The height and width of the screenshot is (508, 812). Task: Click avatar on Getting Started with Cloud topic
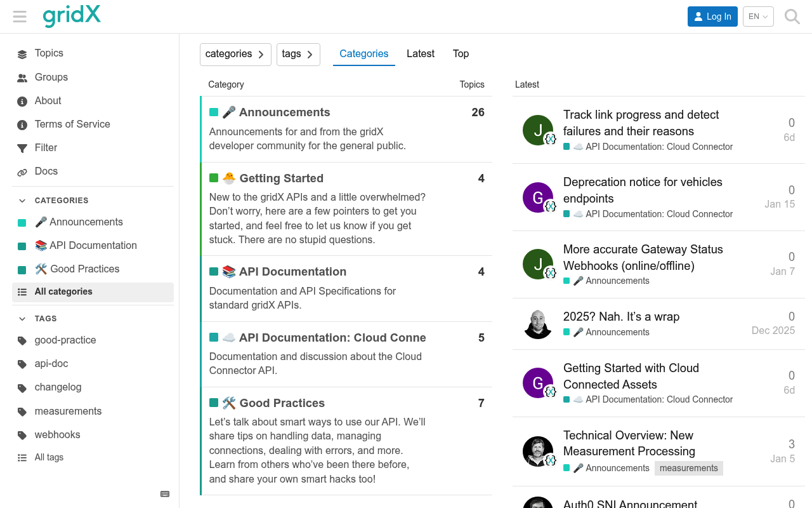[538, 383]
